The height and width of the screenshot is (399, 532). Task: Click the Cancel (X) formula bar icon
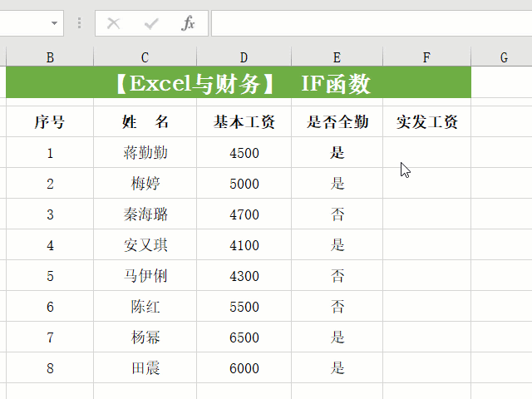113,23
